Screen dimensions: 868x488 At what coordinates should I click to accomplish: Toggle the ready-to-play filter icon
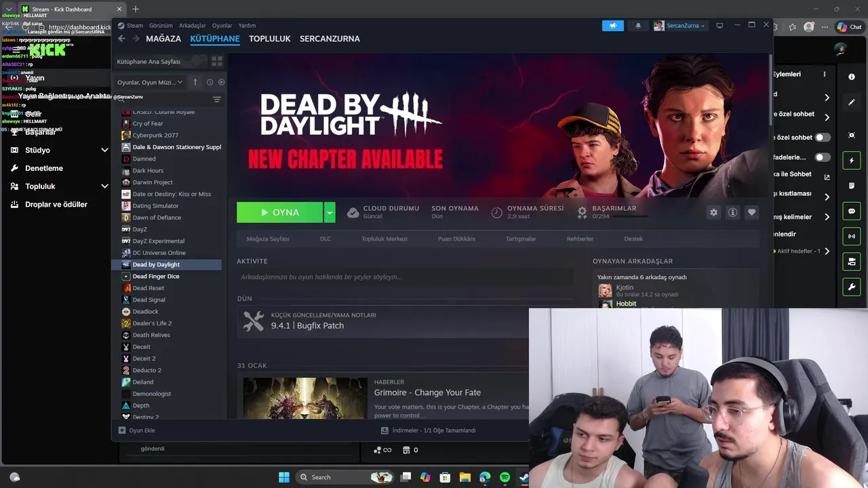[221, 82]
